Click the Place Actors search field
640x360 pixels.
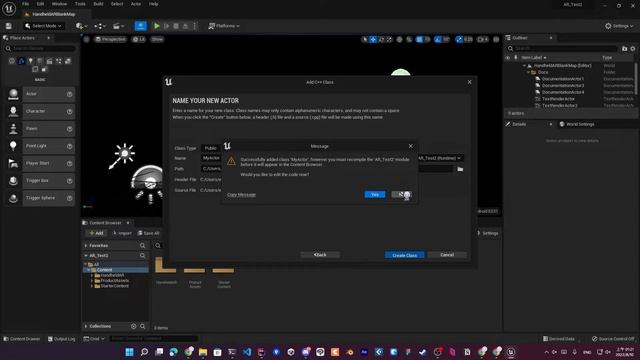[40, 49]
